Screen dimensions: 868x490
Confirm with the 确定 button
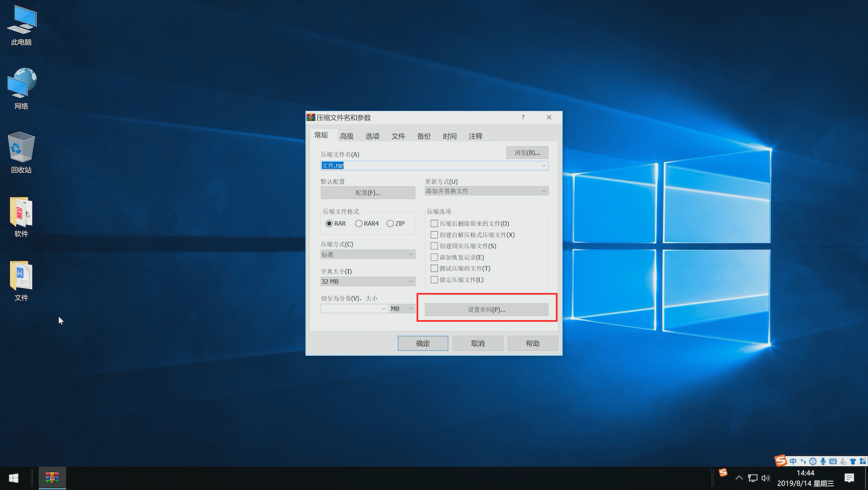pyautogui.click(x=423, y=344)
